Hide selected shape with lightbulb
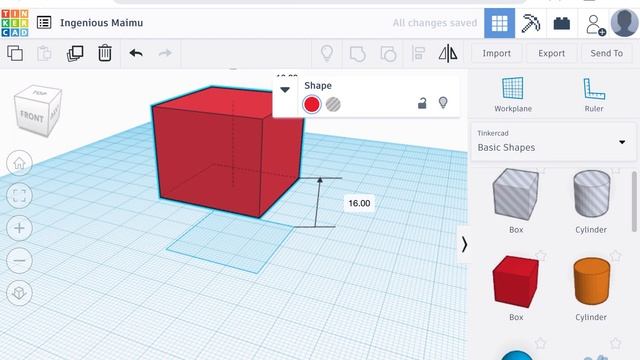Viewport: 640px width, 360px height. pos(443,103)
